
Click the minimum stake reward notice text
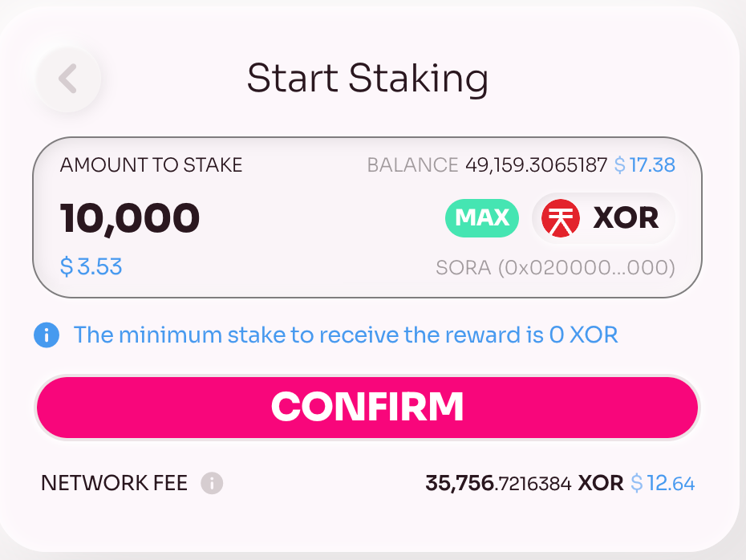pos(346,335)
